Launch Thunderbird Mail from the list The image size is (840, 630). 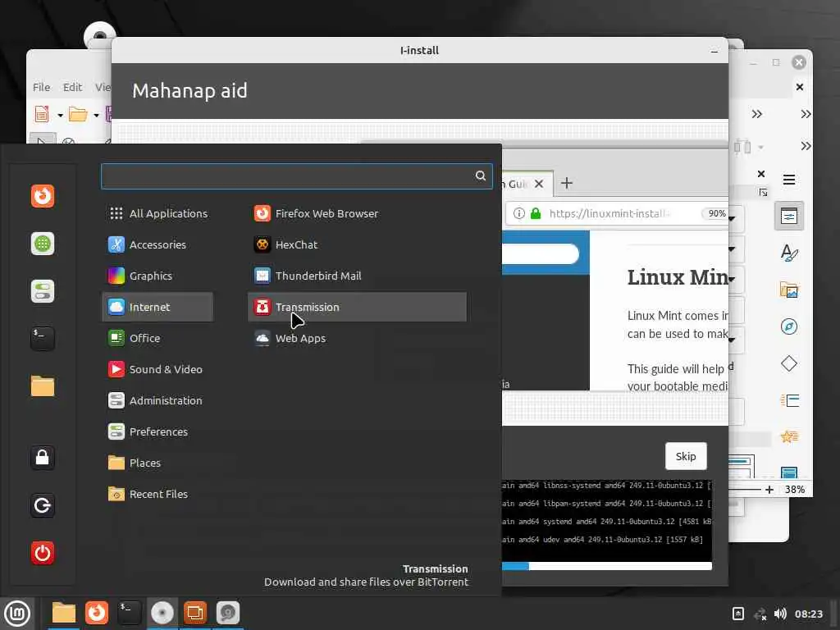[357, 276]
